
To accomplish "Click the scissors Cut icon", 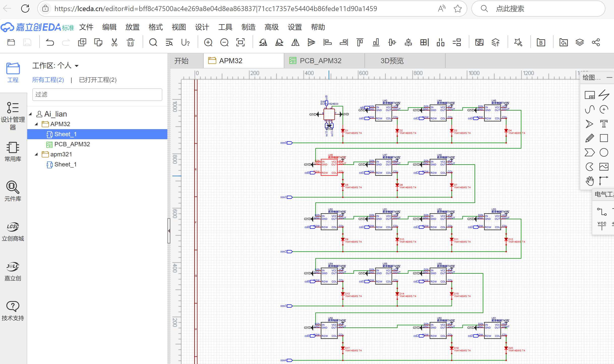I will 114,42.
